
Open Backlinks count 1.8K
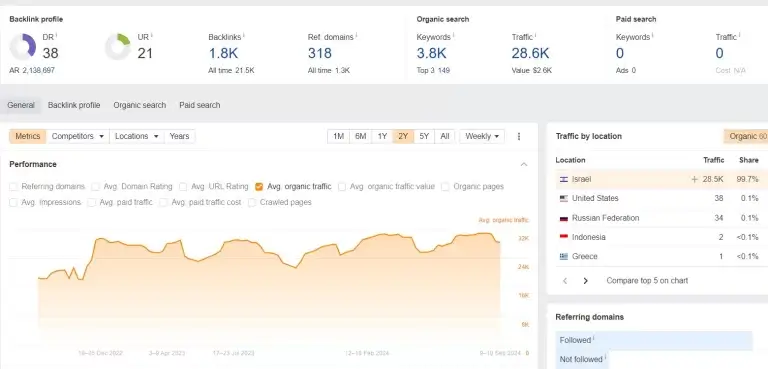[x=223, y=53]
